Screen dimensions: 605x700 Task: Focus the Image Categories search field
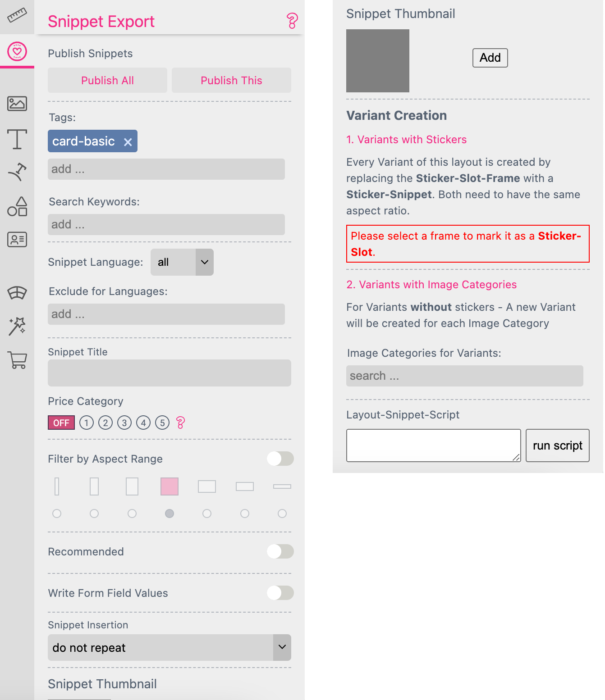tap(465, 376)
